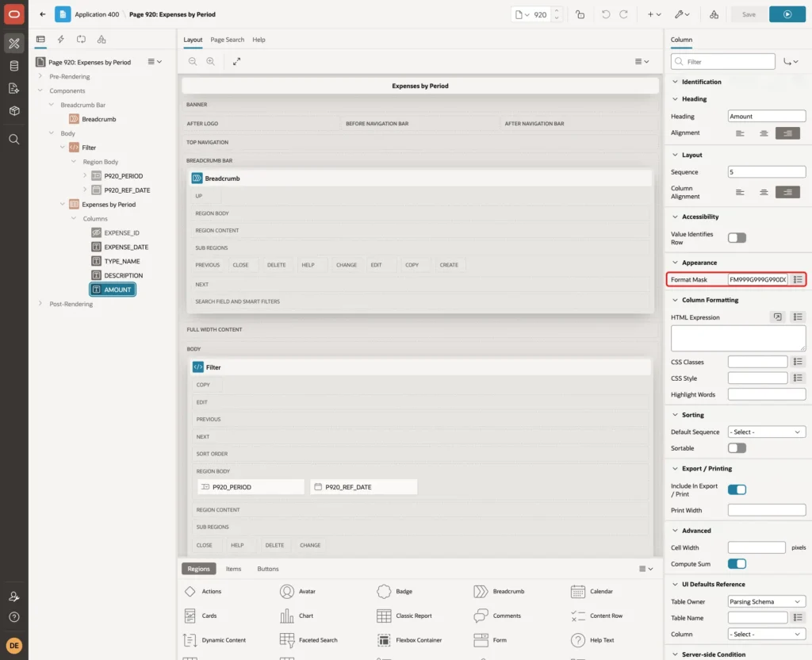Set Heading Alignment to center
This screenshot has height=660, width=812.
(x=764, y=133)
